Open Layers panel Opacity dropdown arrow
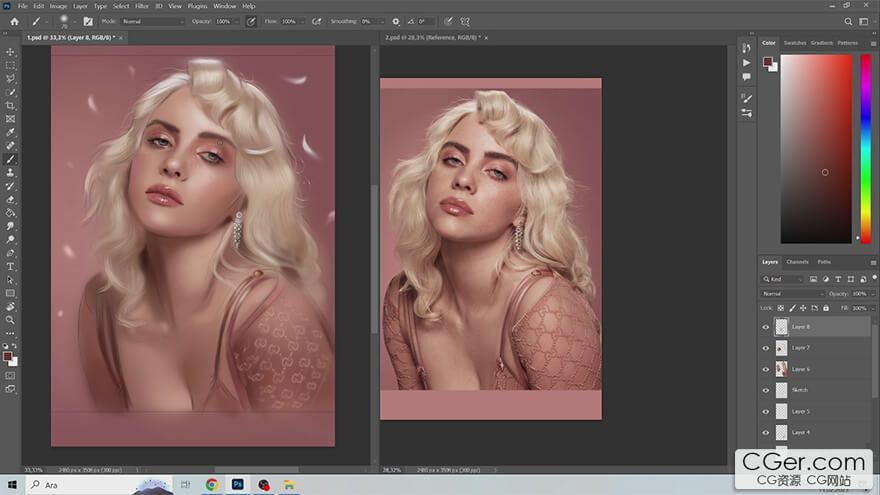Screen dimensions: 880x495 click(x=873, y=294)
